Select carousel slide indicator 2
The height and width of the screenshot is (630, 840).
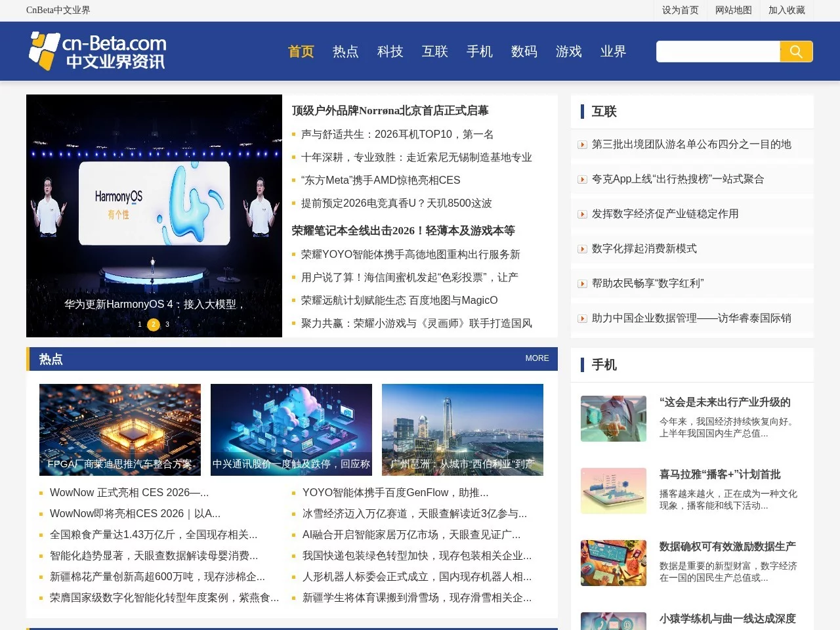point(154,324)
